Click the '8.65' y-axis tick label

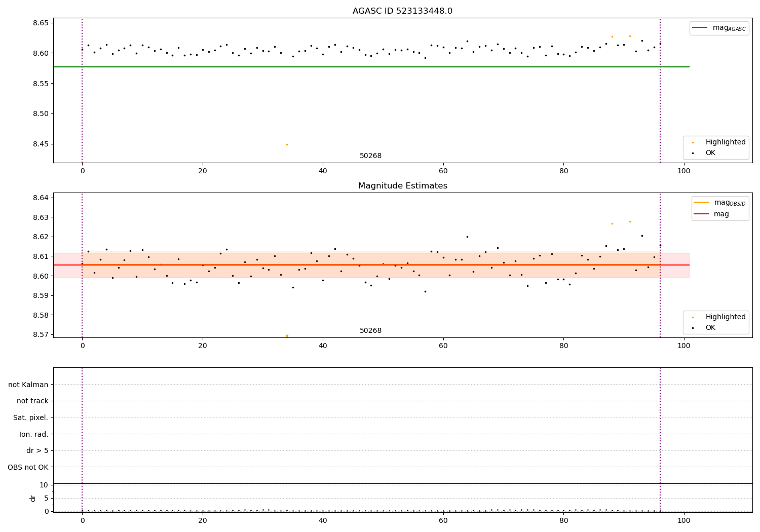click(41, 23)
